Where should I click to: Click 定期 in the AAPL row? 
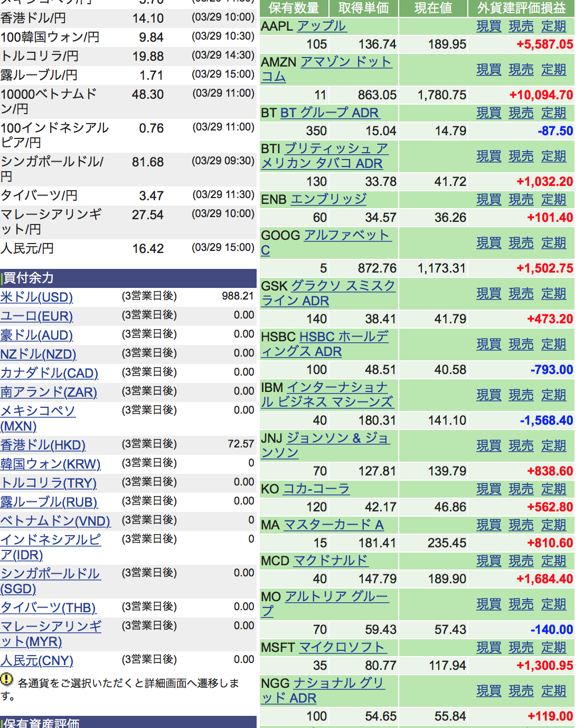coord(554,26)
